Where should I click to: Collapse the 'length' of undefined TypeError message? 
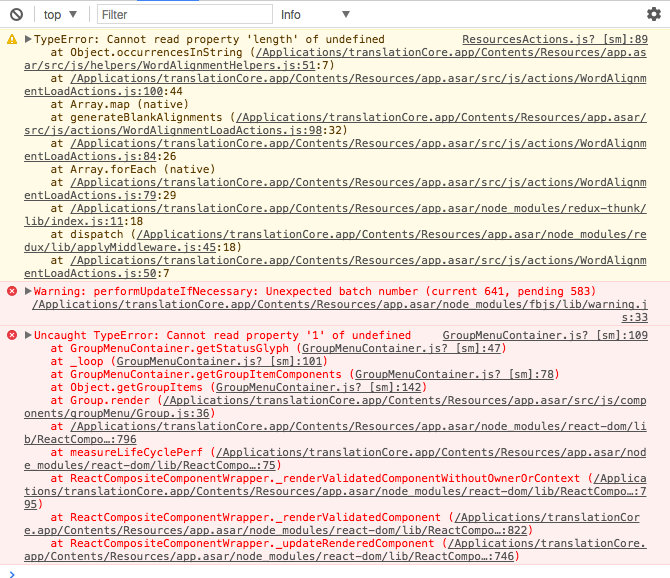point(28,39)
